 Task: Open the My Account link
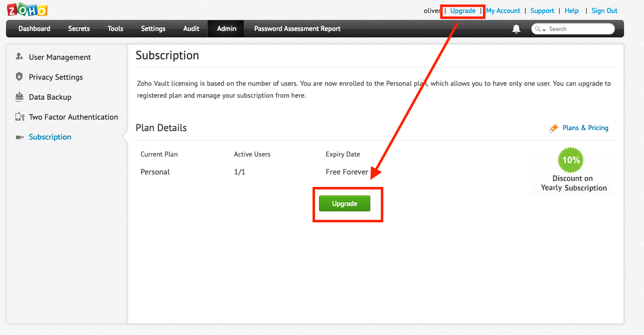tap(503, 10)
